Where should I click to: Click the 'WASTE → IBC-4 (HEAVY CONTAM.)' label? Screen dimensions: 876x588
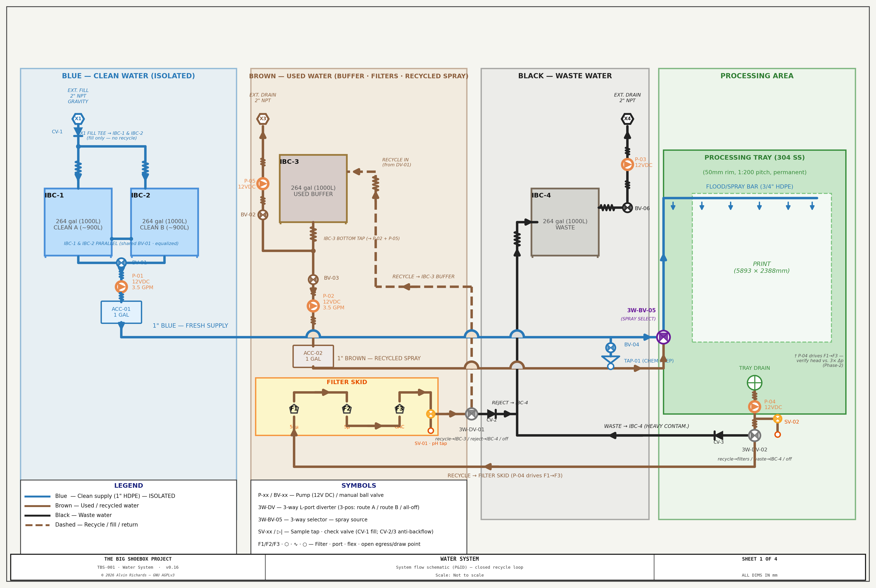(x=647, y=426)
